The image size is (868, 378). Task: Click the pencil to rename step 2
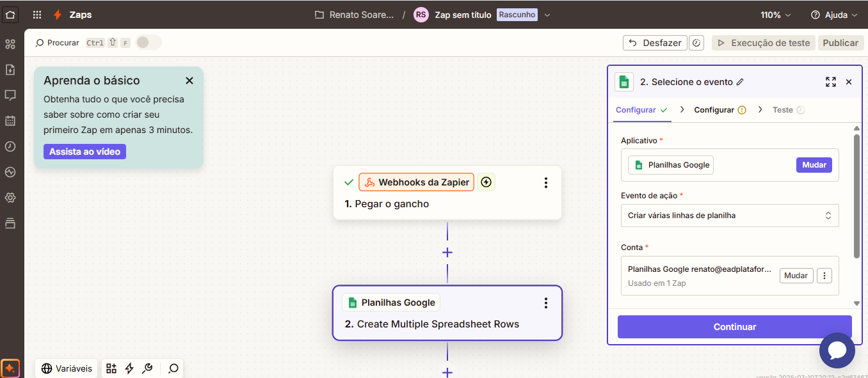(x=740, y=82)
